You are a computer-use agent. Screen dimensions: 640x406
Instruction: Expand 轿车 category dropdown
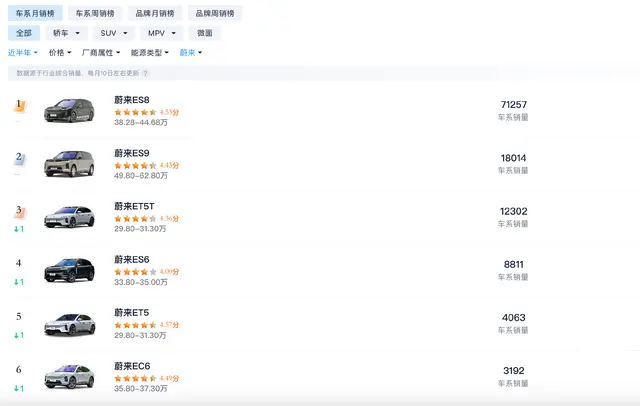(66, 33)
